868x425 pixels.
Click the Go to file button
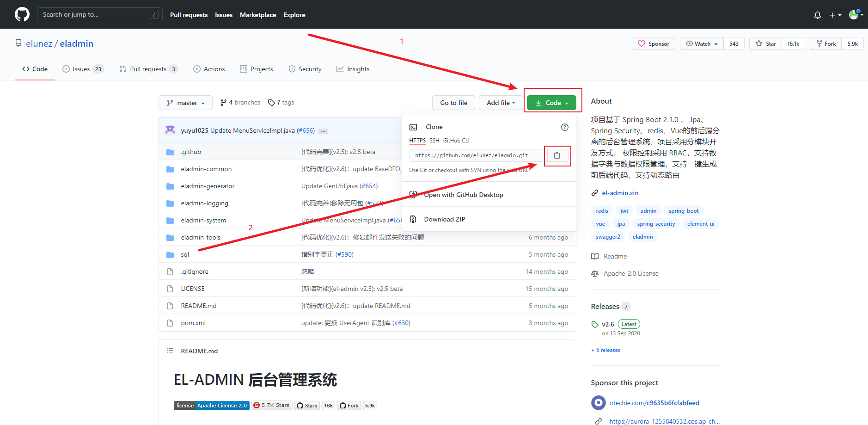[x=453, y=103]
